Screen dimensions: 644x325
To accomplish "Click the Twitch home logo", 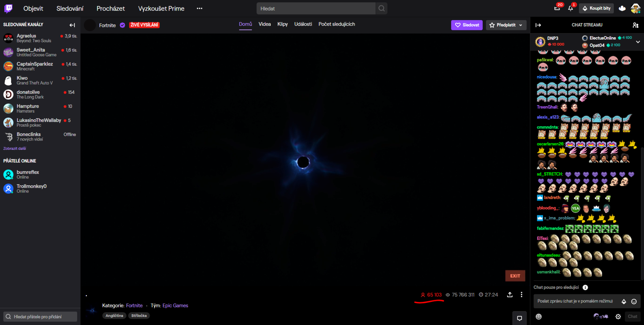I will click(x=8, y=8).
